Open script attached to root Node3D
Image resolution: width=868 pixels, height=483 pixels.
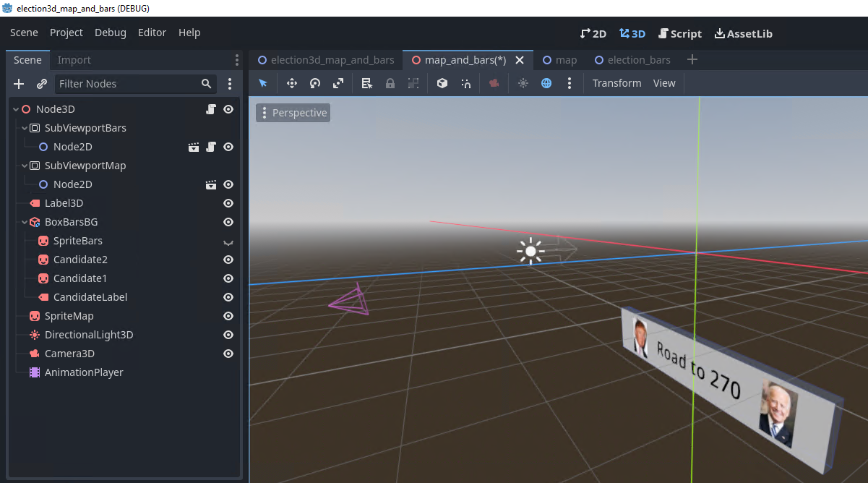click(x=211, y=109)
